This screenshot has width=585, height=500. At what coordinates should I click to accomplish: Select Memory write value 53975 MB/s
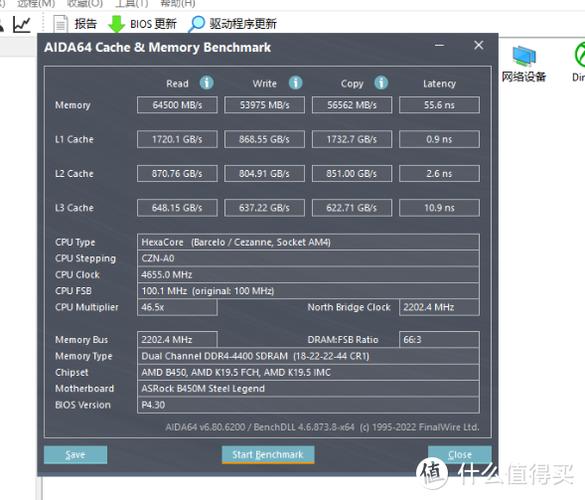click(x=265, y=105)
